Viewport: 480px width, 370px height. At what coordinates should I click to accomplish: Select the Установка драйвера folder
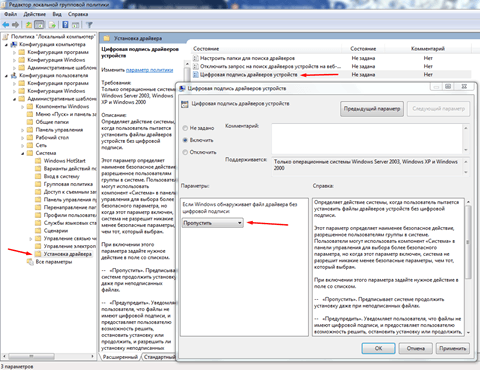tap(67, 254)
